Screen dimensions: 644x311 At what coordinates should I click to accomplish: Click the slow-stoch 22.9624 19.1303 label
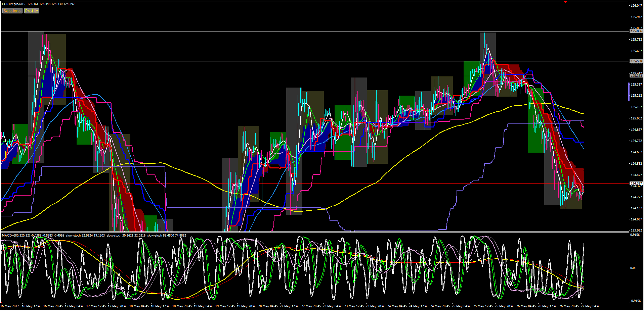click(85, 236)
